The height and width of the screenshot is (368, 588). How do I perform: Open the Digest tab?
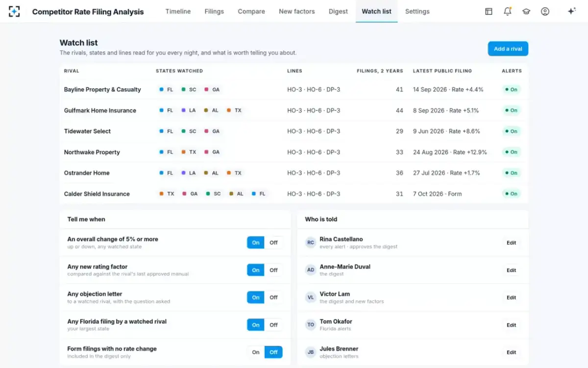click(x=338, y=11)
